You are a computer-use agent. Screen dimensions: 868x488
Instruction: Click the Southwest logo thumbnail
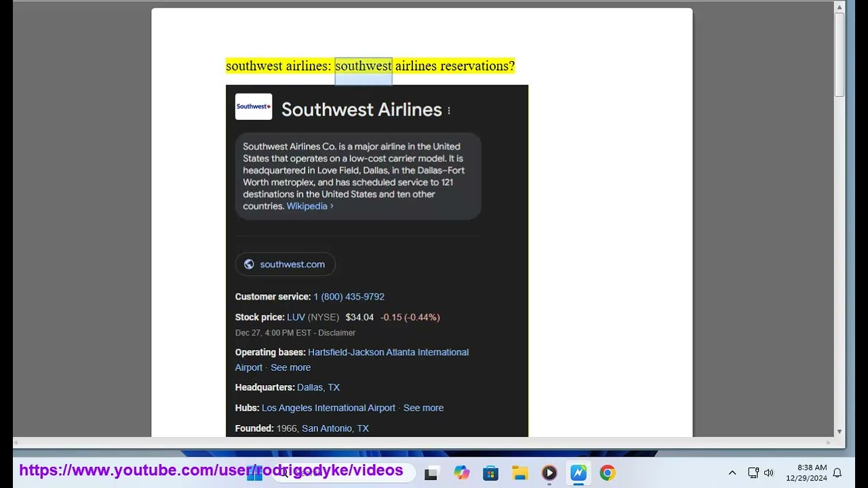(254, 106)
